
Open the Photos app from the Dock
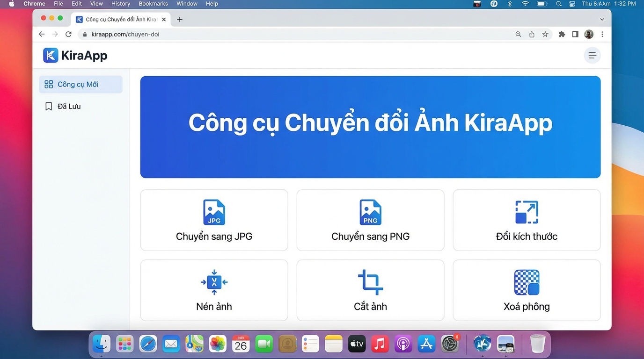pyautogui.click(x=218, y=344)
